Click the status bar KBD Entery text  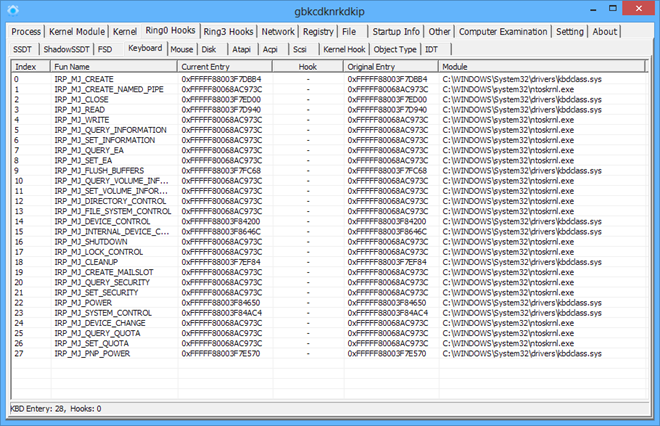[56, 408]
